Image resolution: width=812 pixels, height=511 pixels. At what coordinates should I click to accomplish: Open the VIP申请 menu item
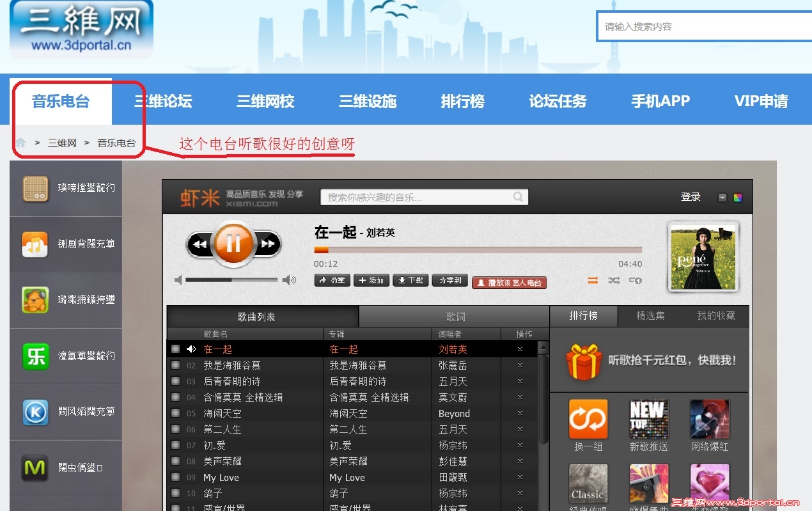click(x=761, y=101)
